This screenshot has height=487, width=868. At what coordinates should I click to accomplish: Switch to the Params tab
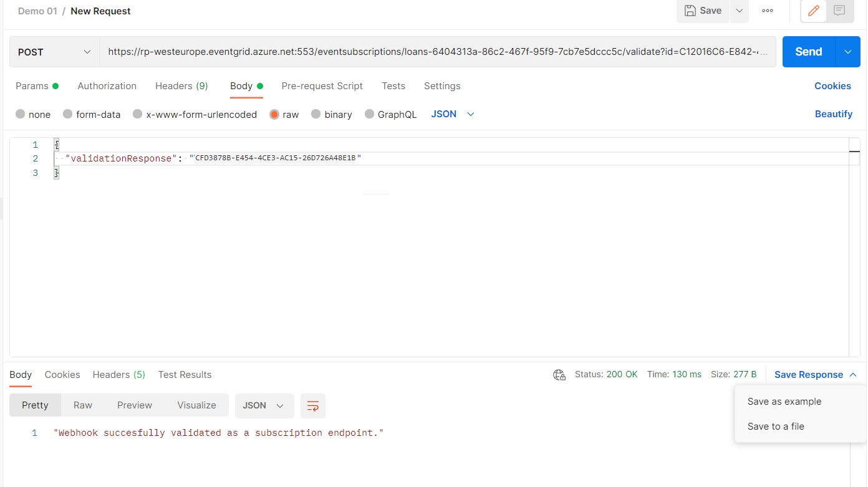click(x=37, y=86)
